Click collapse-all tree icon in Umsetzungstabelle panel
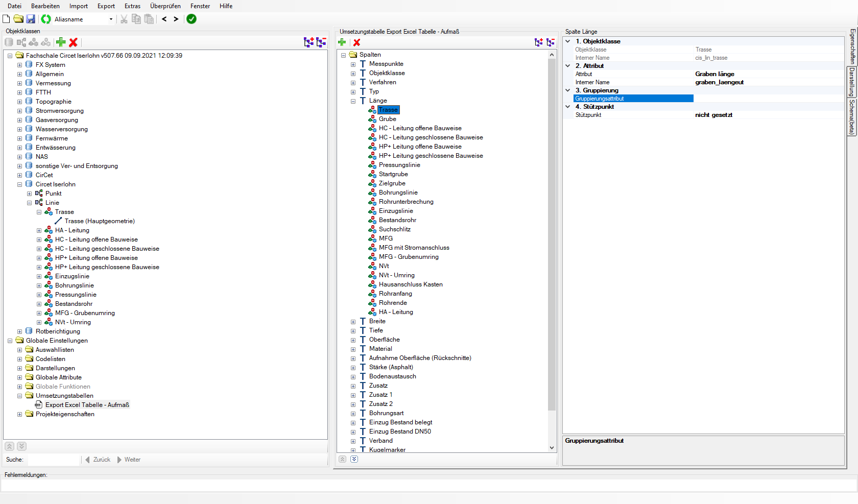Viewport: 858px width, 504px height. [x=550, y=42]
